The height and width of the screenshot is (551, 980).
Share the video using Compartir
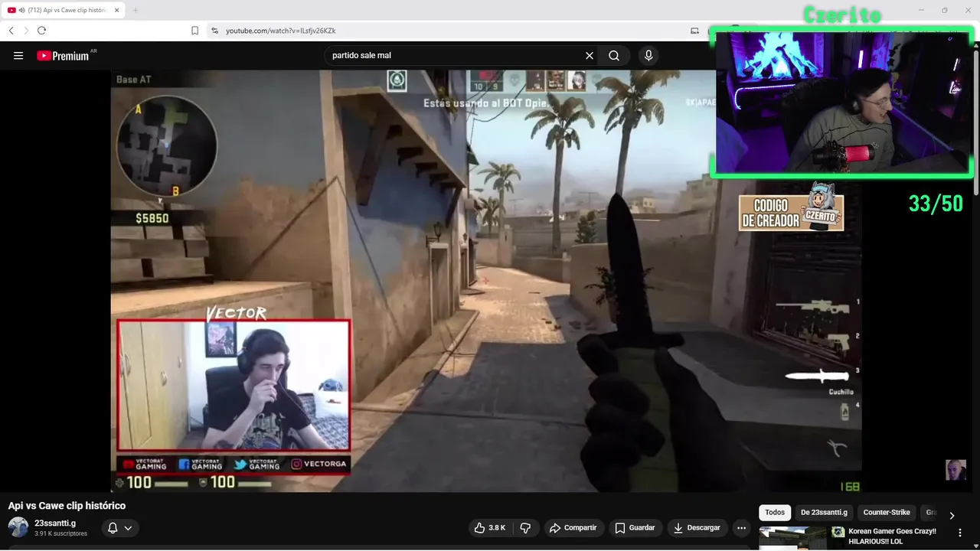[573, 528]
